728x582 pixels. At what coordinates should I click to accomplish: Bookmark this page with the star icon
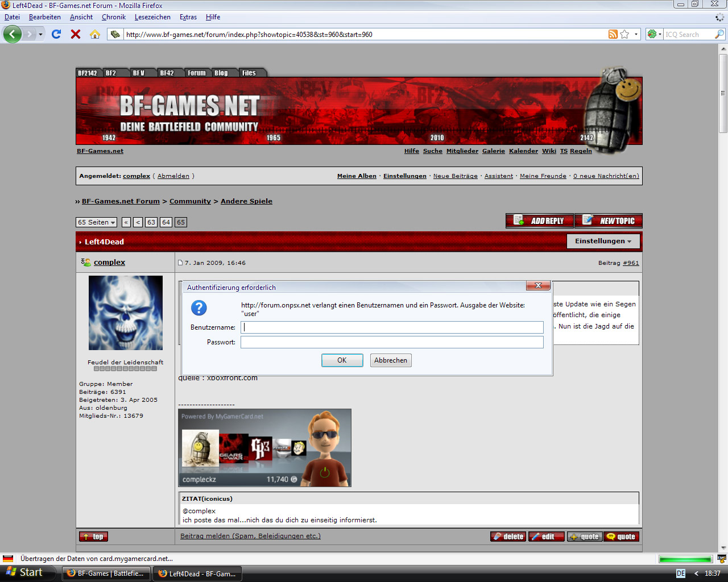coord(624,34)
